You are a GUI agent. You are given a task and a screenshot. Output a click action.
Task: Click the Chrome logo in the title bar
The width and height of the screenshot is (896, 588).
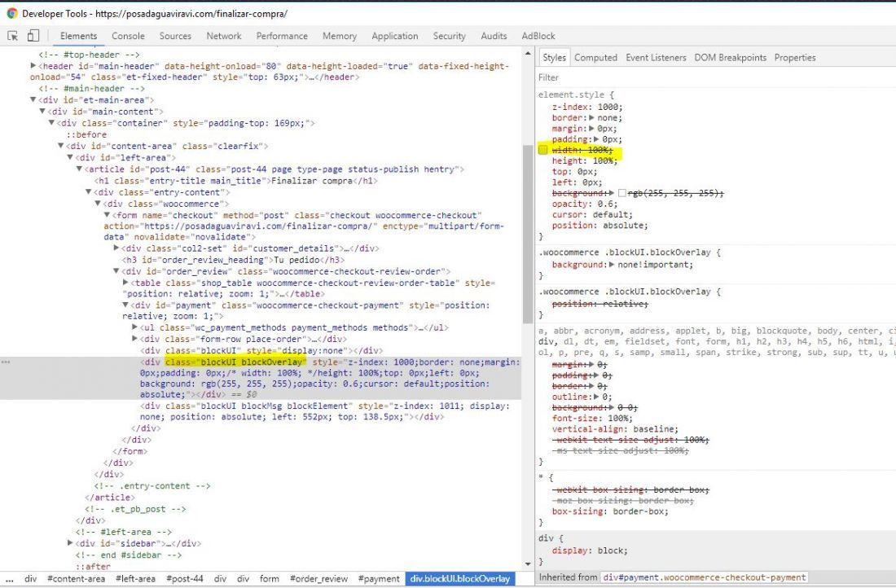pos(12,13)
